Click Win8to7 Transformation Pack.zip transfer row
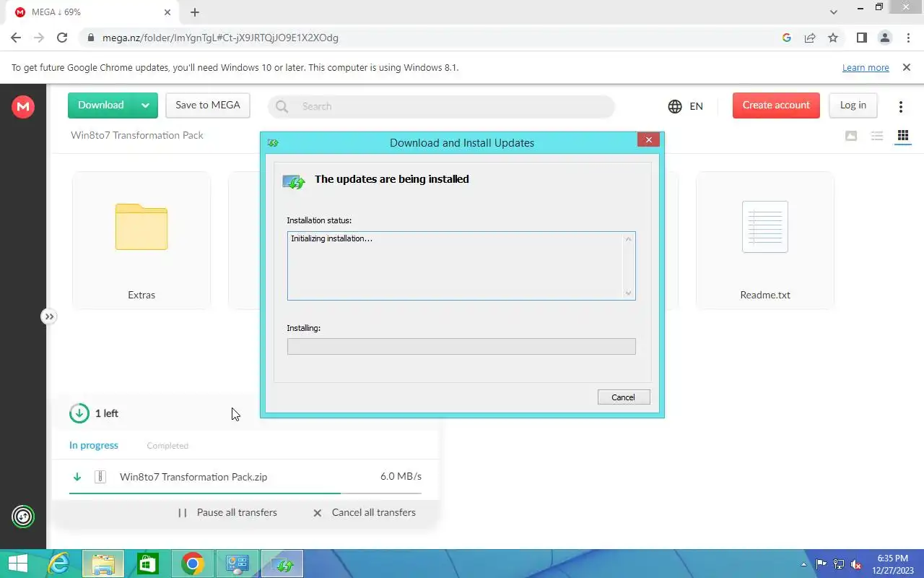Viewport: 924px width, 578px height. pos(245,477)
